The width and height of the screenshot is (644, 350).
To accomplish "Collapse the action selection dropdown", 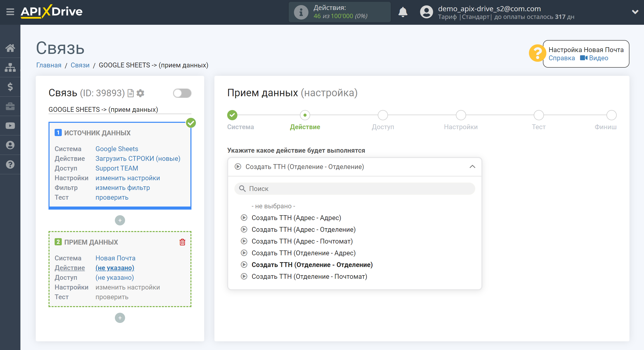I will (x=472, y=167).
